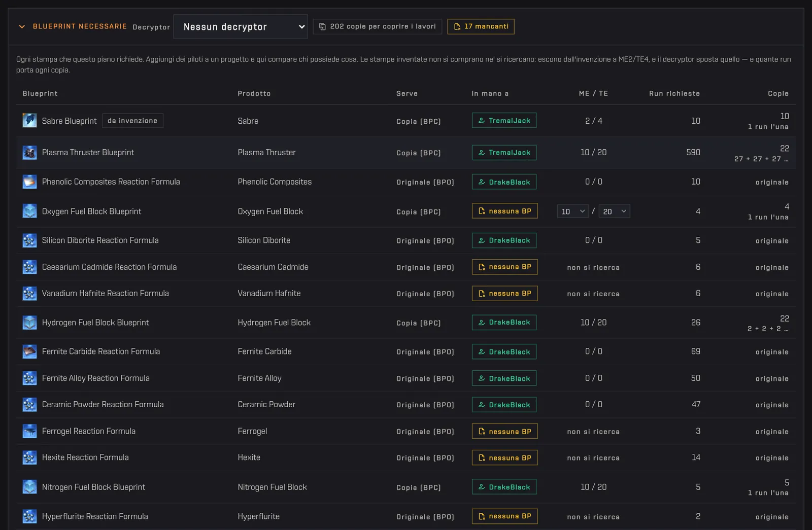Viewport: 812px width, 530px height.
Task: Click the Phenolic Composites Reaction Formula icon
Action: (29, 182)
